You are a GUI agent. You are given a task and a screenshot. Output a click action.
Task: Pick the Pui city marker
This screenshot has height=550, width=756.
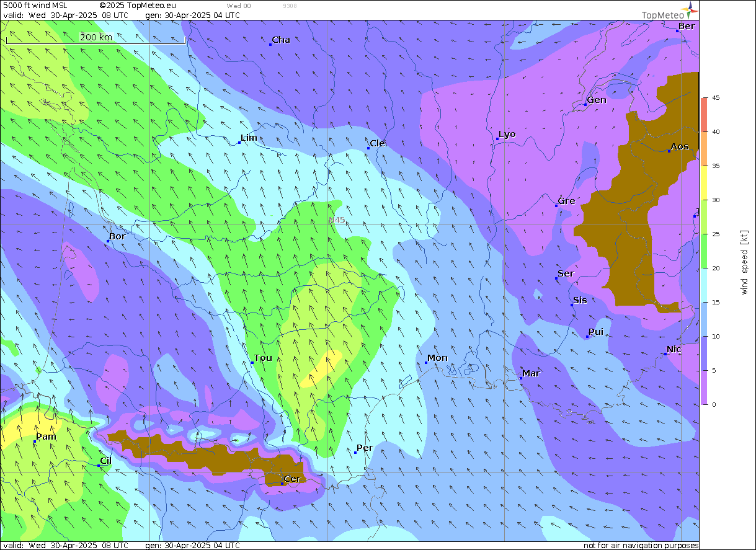tap(588, 337)
